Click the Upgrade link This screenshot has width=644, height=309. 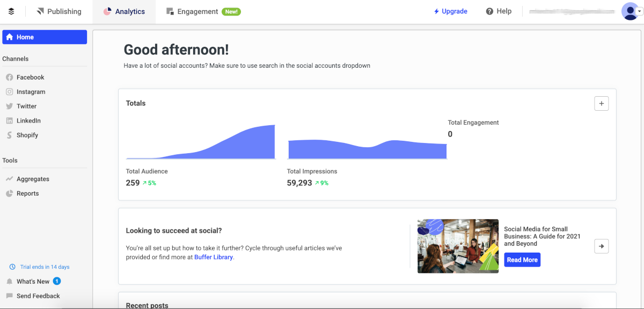tap(450, 11)
